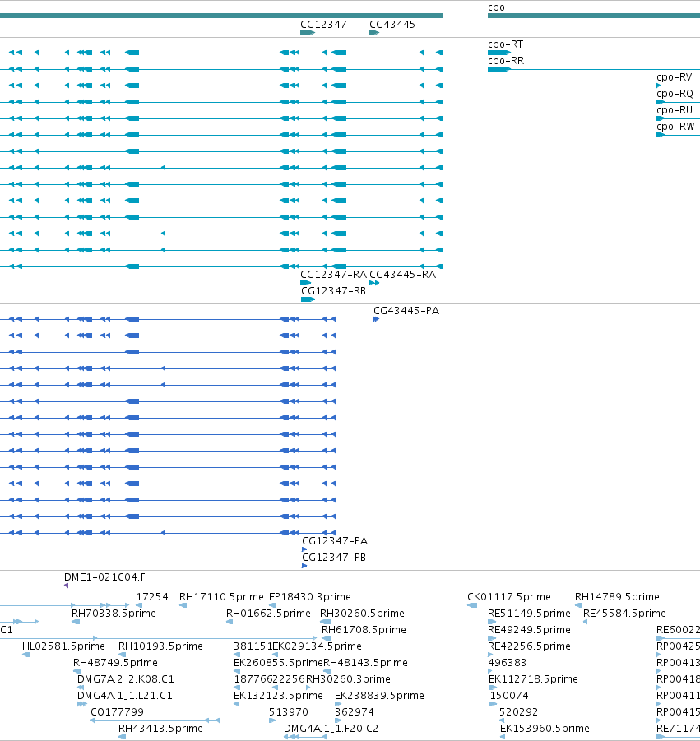The height and width of the screenshot is (741, 700).
Task: Click the EK029134.5prime label
Action: pyautogui.click(x=318, y=646)
